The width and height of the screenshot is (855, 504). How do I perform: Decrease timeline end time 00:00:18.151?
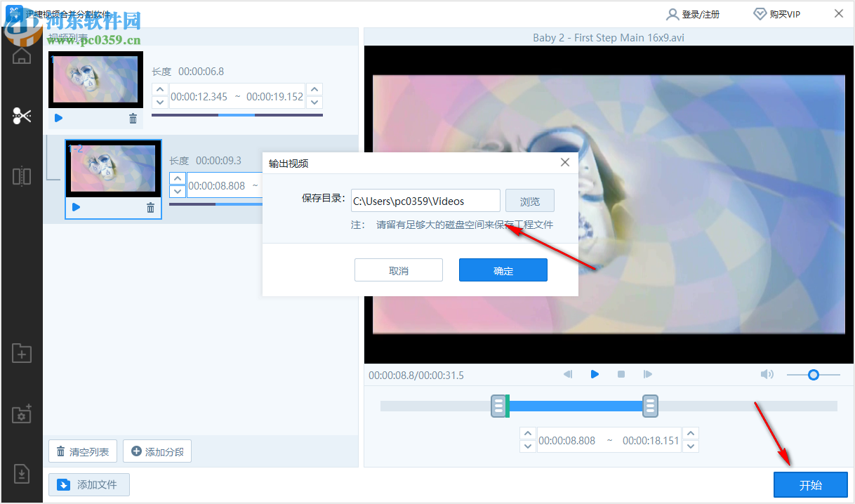tap(691, 446)
